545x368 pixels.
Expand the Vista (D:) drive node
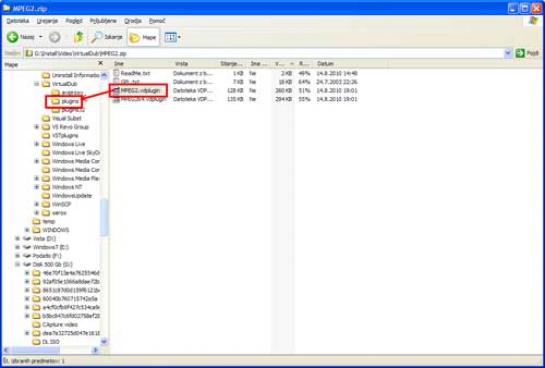(x=17, y=238)
